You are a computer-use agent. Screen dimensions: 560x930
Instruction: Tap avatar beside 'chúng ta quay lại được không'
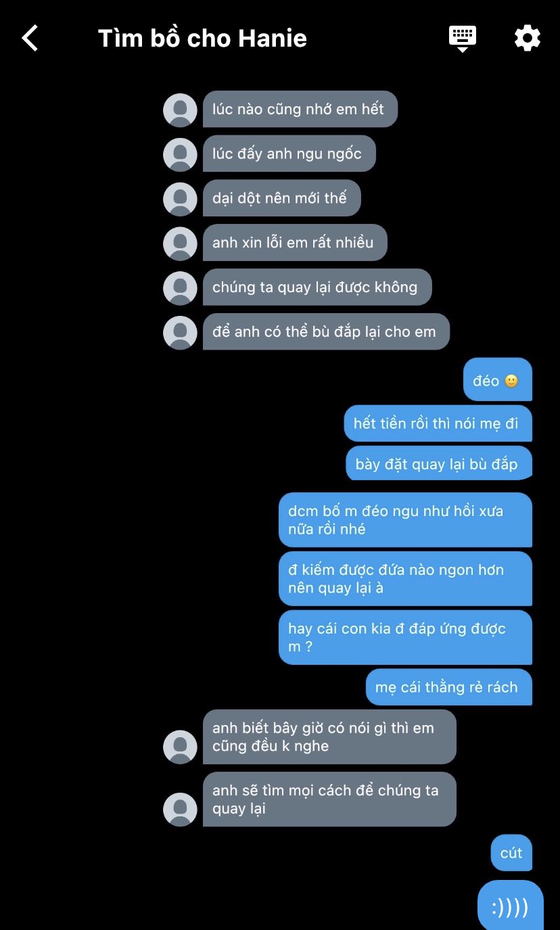180,288
